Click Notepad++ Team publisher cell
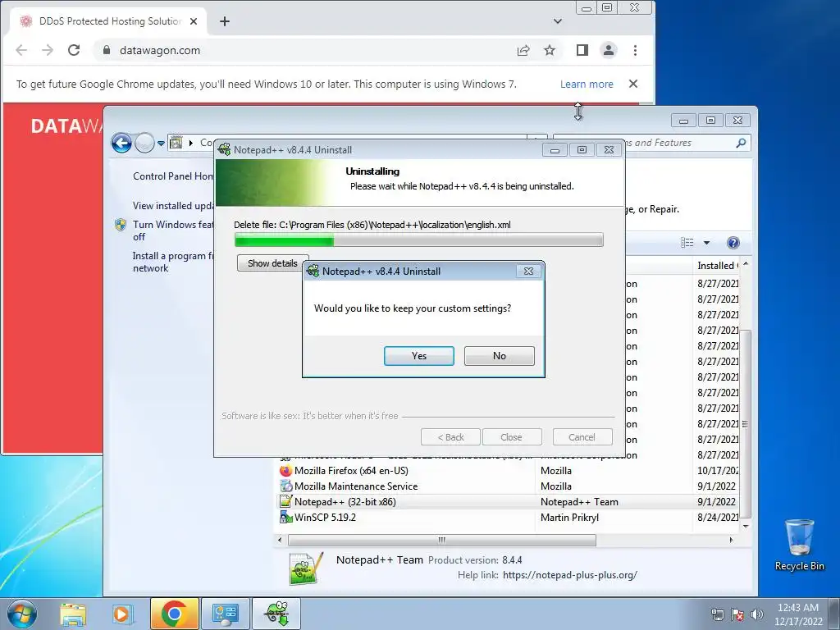This screenshot has width=840, height=630. (x=579, y=502)
